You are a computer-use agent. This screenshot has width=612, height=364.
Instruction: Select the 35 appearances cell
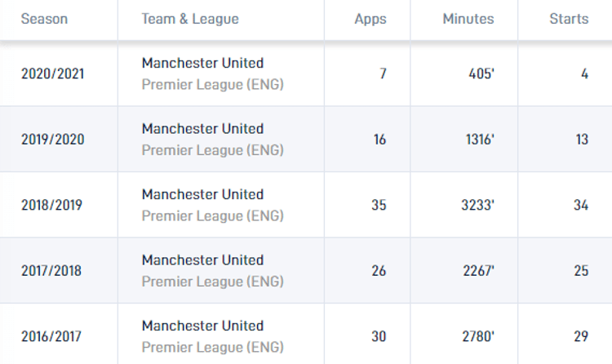pos(379,206)
